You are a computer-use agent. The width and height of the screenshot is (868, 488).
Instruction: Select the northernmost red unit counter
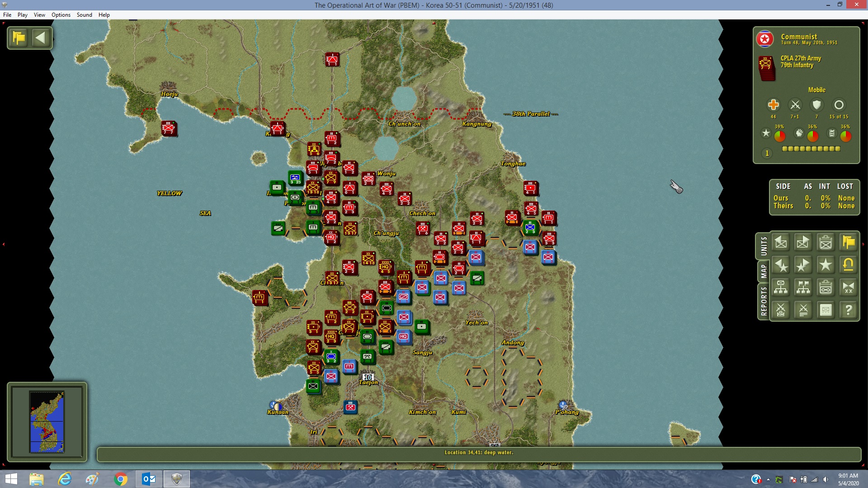pos(332,59)
